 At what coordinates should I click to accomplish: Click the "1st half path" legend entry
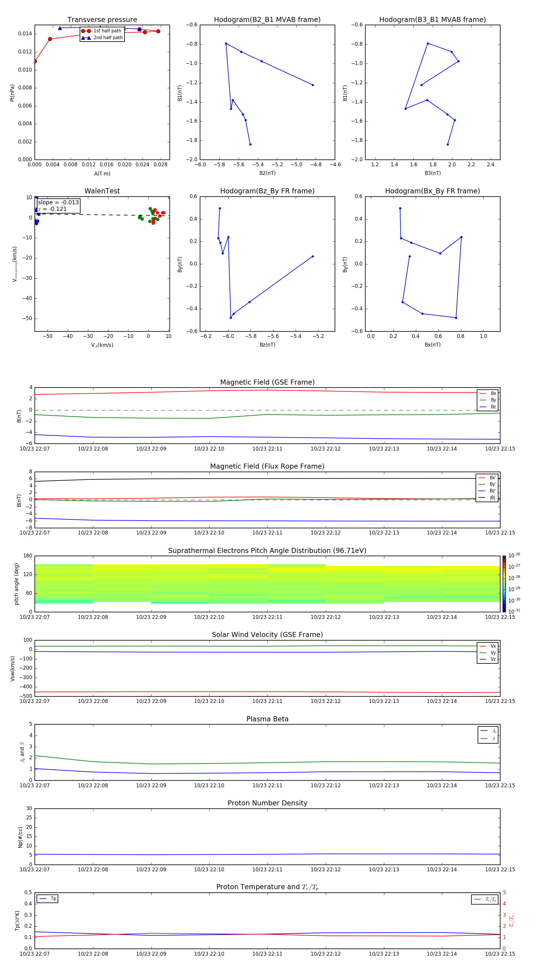[x=101, y=31]
